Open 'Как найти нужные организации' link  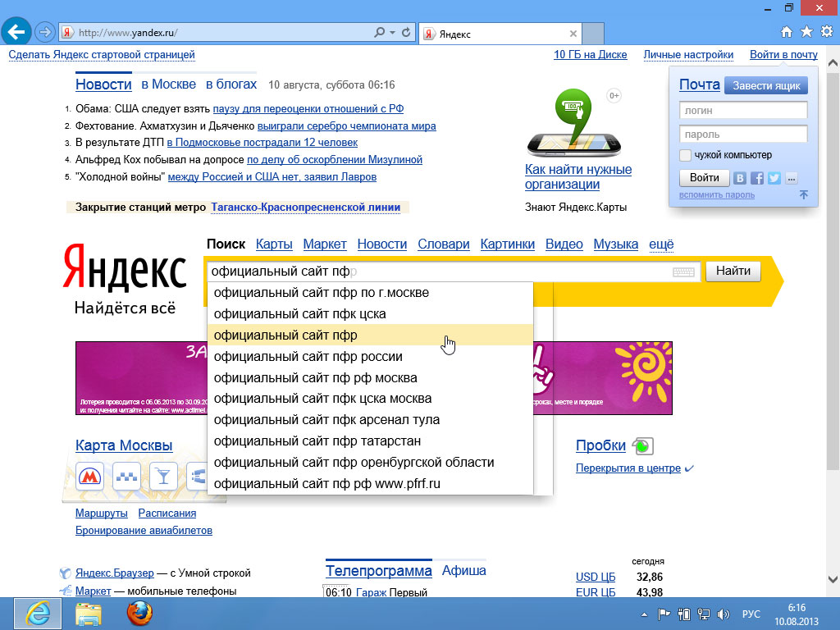pyautogui.click(x=578, y=177)
